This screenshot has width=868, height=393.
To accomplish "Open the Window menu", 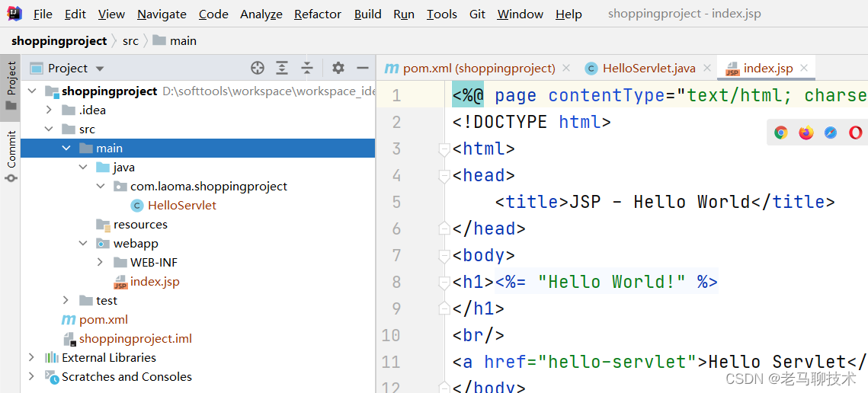I will click(x=520, y=14).
